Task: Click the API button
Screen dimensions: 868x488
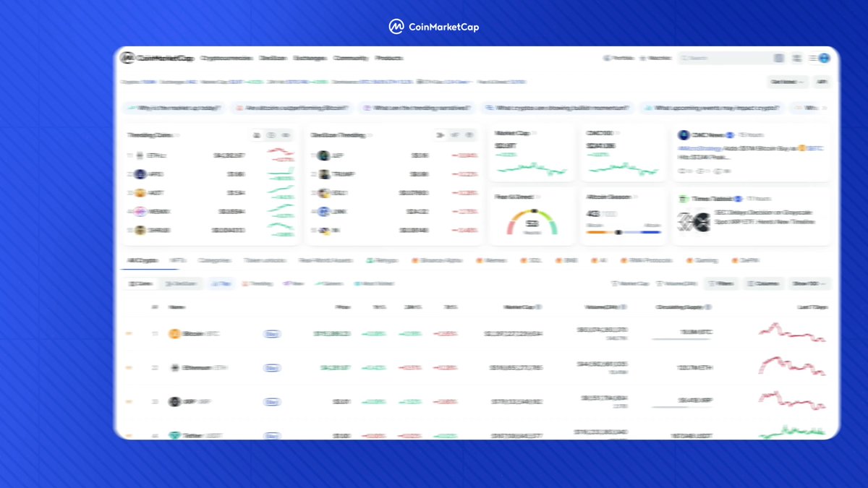Action: (821, 82)
